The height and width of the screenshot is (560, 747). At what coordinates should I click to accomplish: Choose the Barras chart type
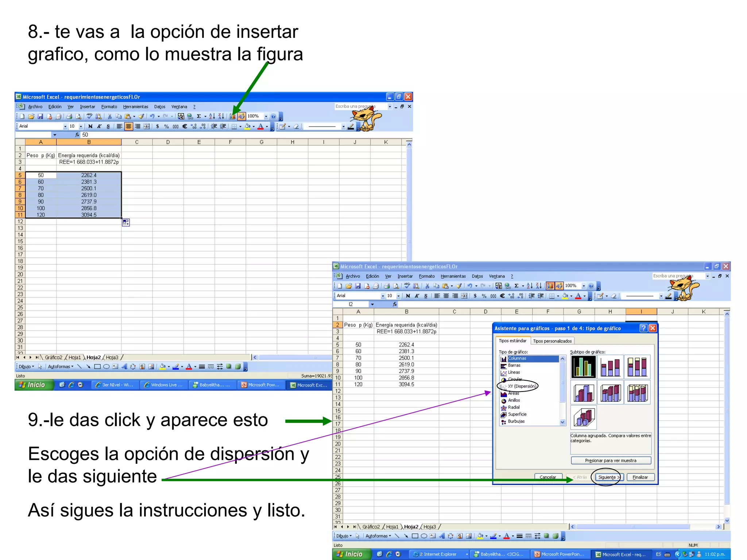click(x=514, y=365)
